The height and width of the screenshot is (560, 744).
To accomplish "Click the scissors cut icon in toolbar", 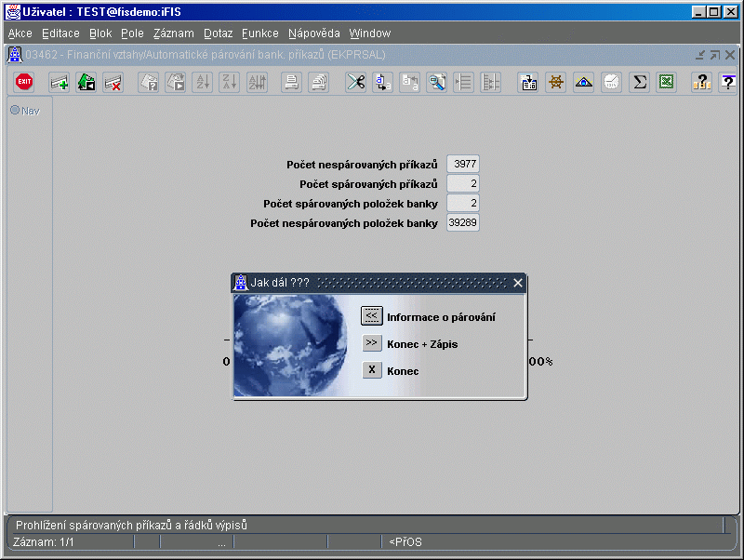I will click(355, 82).
